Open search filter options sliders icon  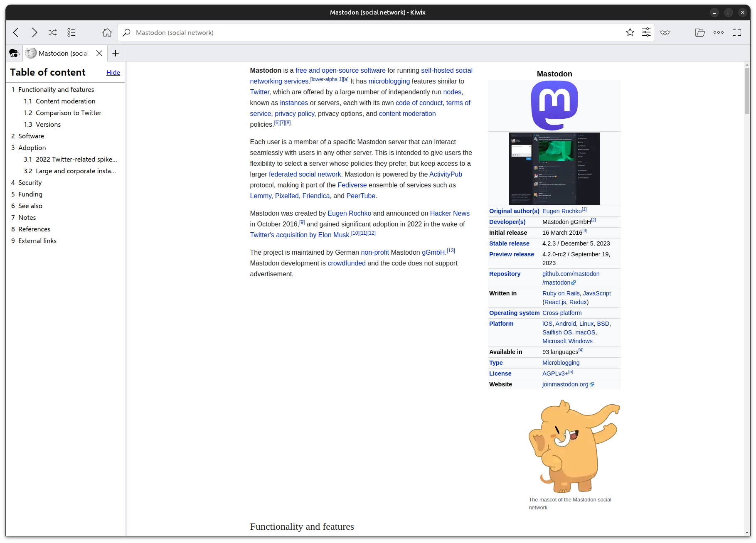click(646, 32)
